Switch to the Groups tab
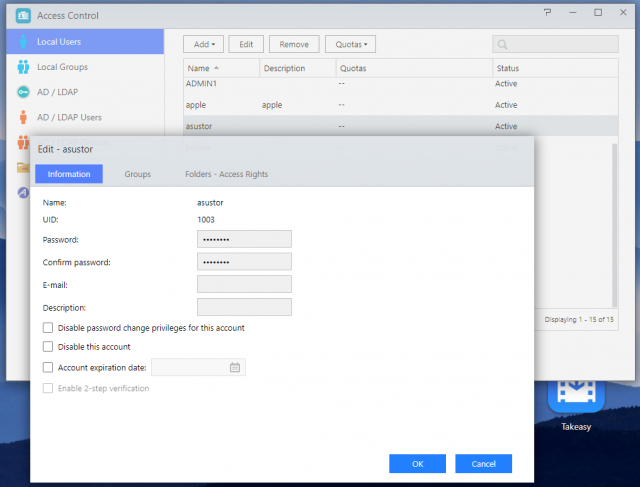Viewport: 640px width, 487px height. [137, 174]
